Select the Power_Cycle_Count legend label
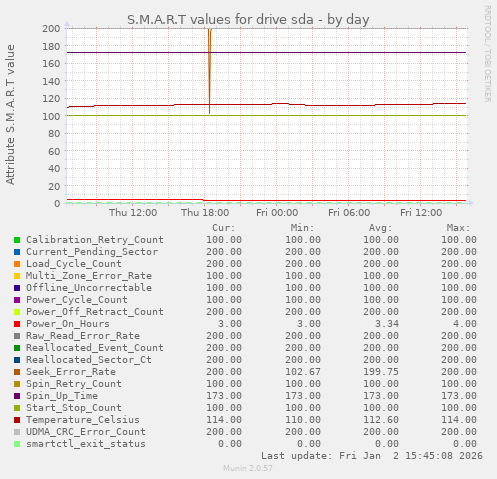497x479 pixels. tap(77, 300)
